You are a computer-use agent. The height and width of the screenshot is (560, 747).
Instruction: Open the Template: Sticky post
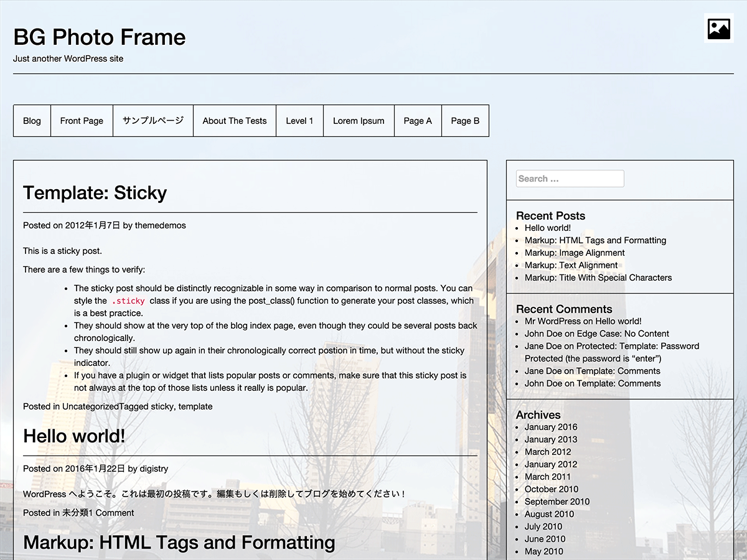[95, 193]
